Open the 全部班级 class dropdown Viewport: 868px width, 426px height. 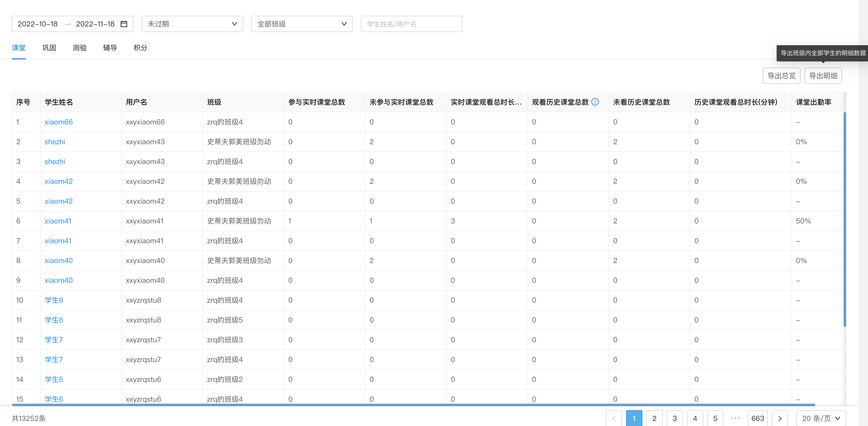[x=302, y=24]
